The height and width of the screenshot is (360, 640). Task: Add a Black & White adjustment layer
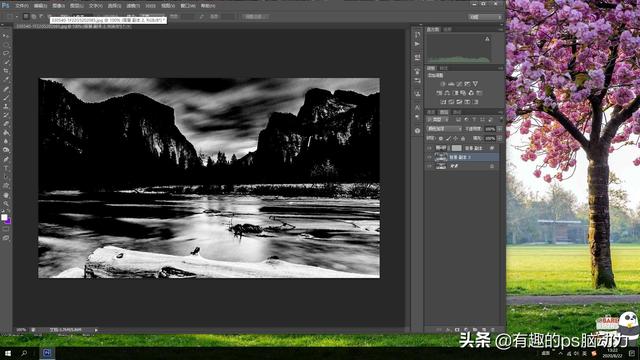(x=455, y=93)
